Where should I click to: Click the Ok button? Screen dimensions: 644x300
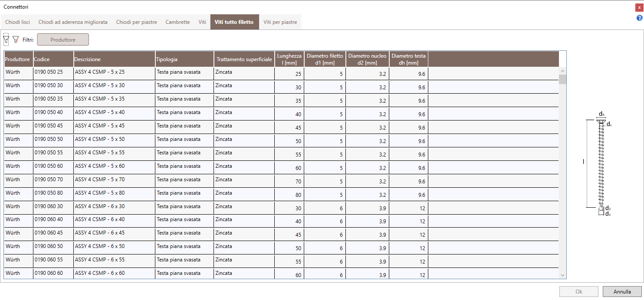(579, 292)
